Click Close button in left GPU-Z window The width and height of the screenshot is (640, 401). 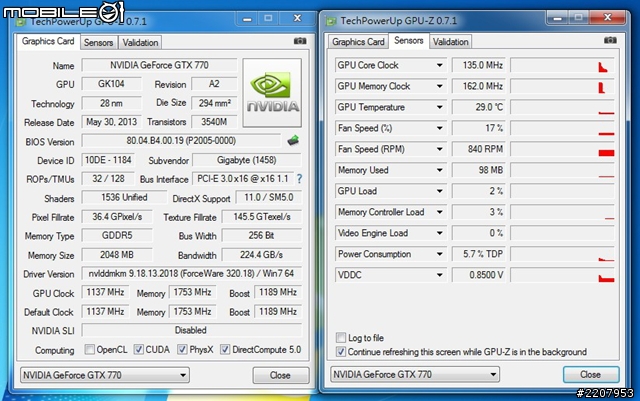tap(280, 375)
